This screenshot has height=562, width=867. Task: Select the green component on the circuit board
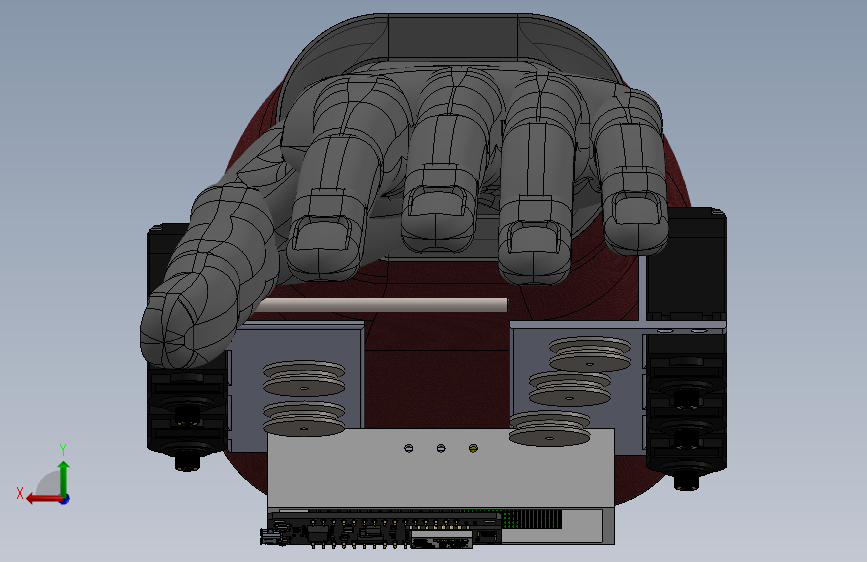pyautogui.click(x=532, y=519)
